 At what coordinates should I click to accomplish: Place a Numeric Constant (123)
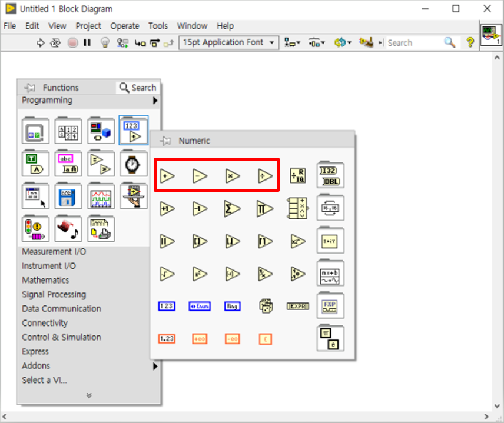coord(167,306)
